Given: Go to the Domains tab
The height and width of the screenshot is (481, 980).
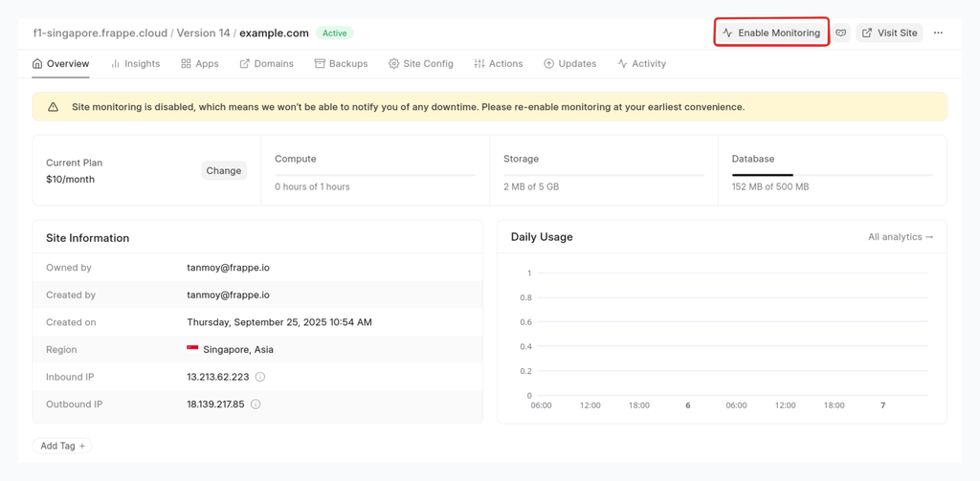Looking at the screenshot, I should coord(266,64).
